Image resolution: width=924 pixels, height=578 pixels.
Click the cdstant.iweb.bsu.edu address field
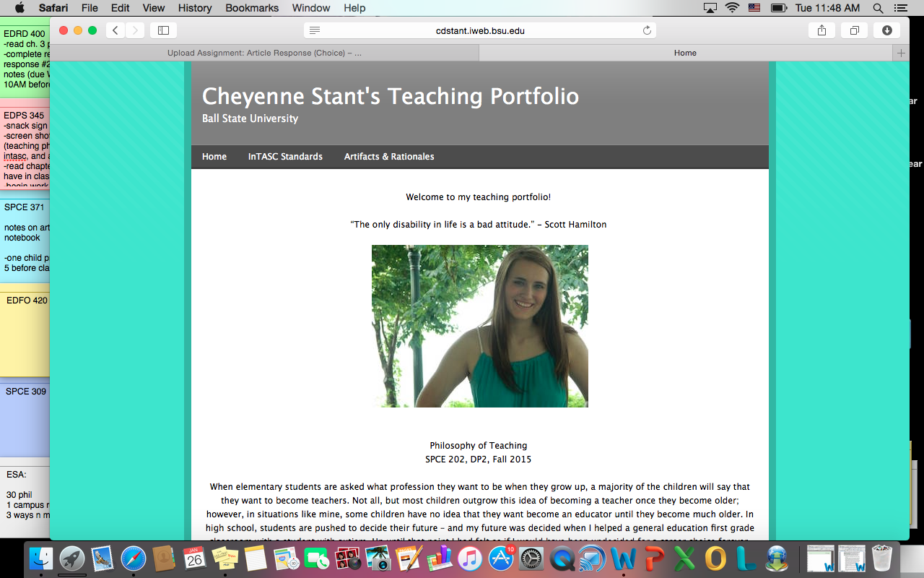479,30
